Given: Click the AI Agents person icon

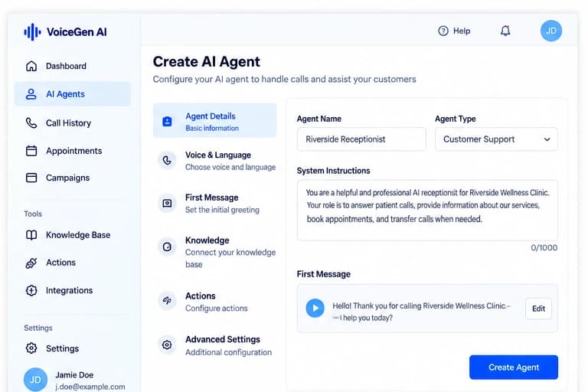Looking at the screenshot, I should point(31,93).
